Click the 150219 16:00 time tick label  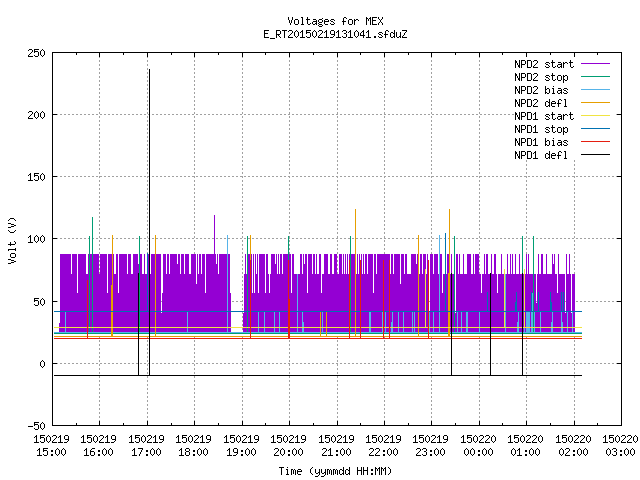pos(98,446)
